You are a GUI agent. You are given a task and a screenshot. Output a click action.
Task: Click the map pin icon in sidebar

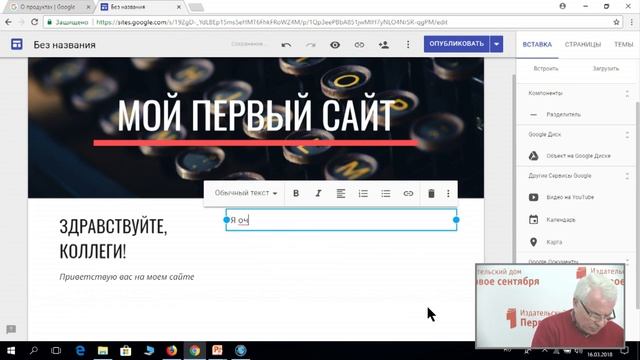pyautogui.click(x=533, y=242)
